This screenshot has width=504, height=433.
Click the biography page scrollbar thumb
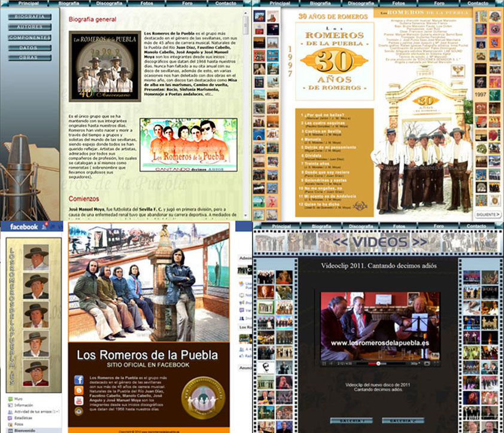coord(246,25)
